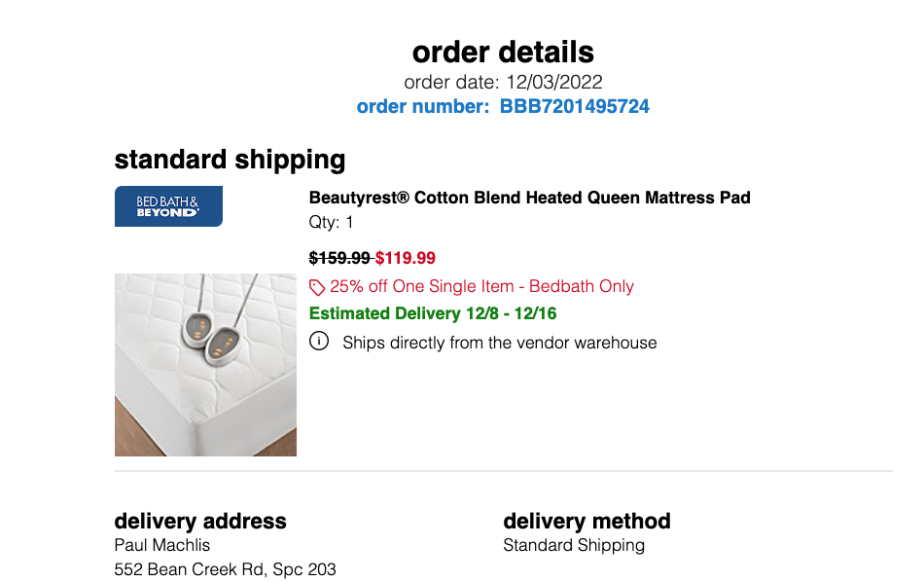Click the crossed-out original price $159.99
The image size is (924, 582).
point(339,258)
